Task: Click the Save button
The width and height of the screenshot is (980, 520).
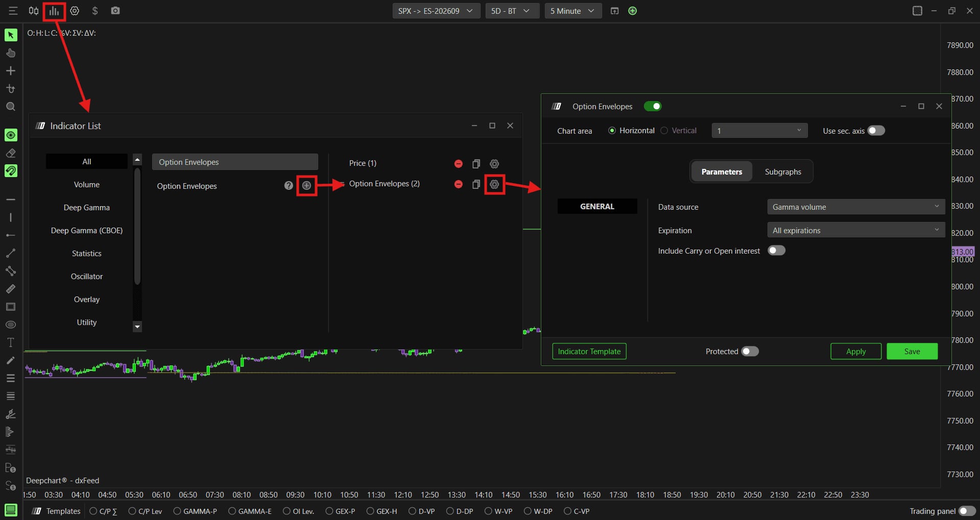Action: pyautogui.click(x=912, y=351)
